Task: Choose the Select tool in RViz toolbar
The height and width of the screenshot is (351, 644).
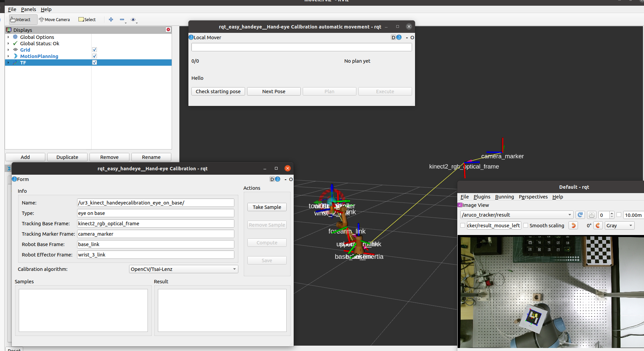Action: click(87, 19)
